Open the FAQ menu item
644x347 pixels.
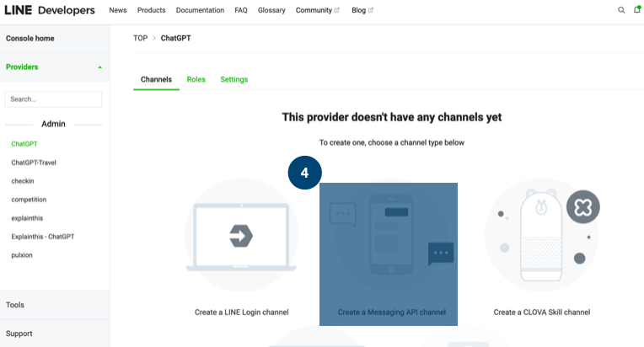[241, 10]
